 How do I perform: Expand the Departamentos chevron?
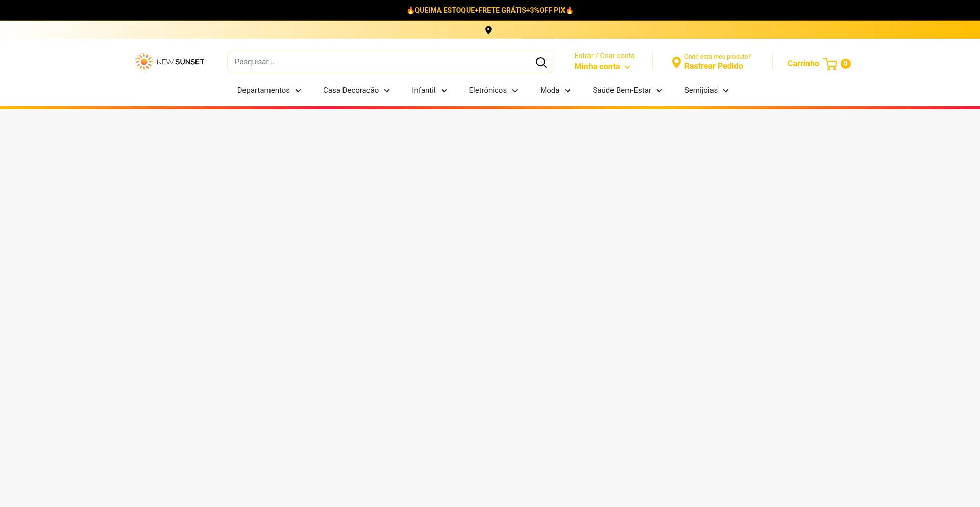point(298,91)
